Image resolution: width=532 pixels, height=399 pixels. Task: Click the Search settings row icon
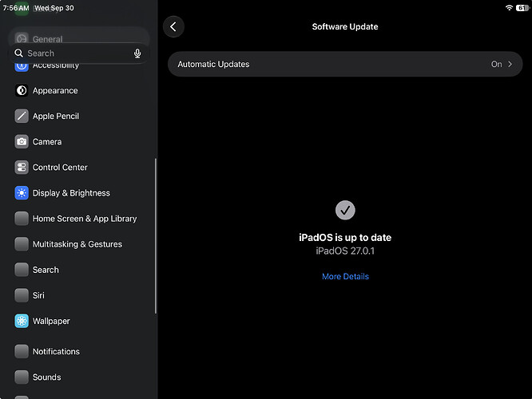click(22, 270)
